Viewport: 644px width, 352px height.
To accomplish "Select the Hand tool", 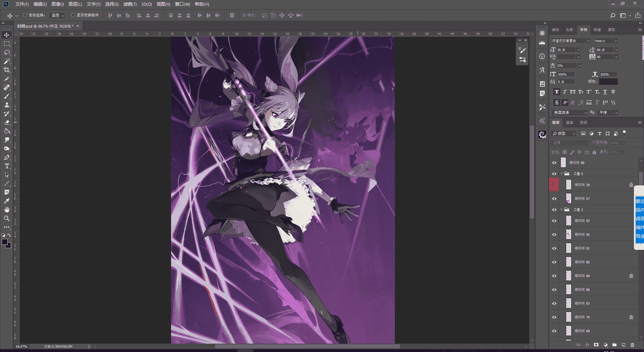I will pyautogui.click(x=7, y=210).
